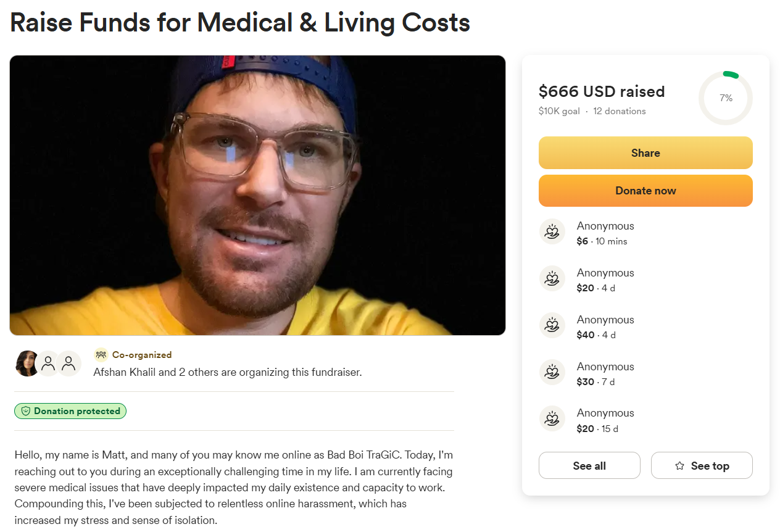Image resolution: width=780 pixels, height=532 pixels.
Task: Click the Donation protected badge label
Action: 77,411
